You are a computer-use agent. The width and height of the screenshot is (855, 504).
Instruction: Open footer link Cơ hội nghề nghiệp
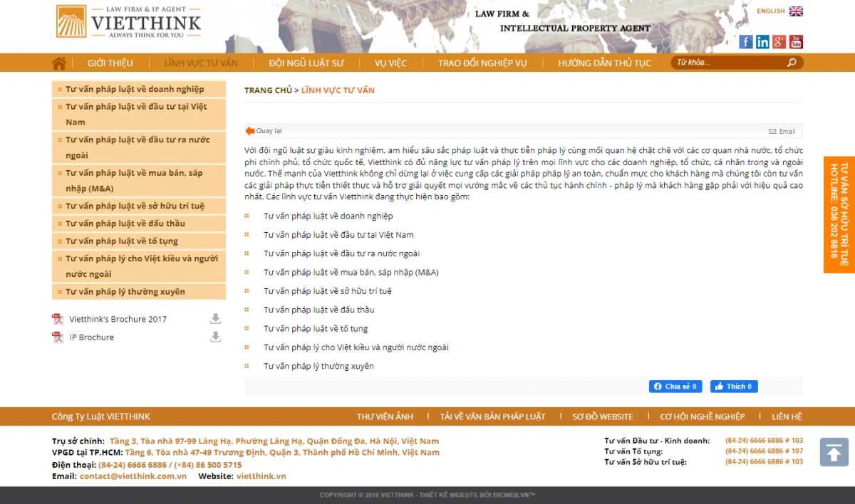[703, 416]
